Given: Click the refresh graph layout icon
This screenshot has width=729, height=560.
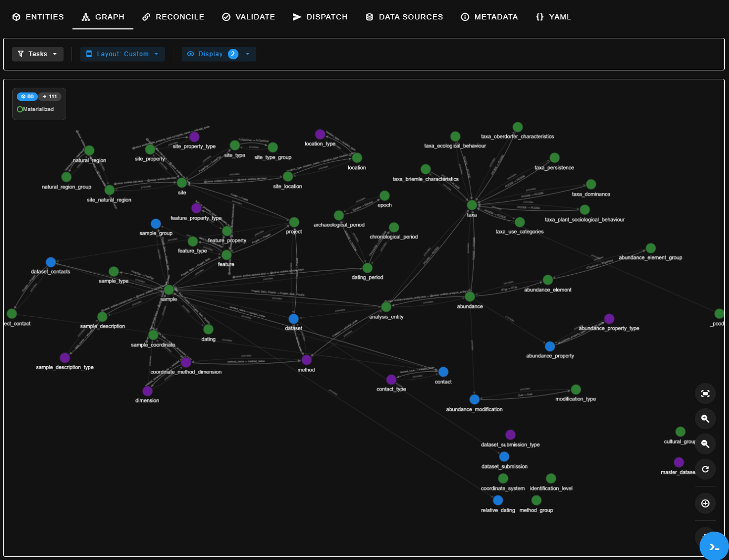Looking at the screenshot, I should click(x=705, y=469).
